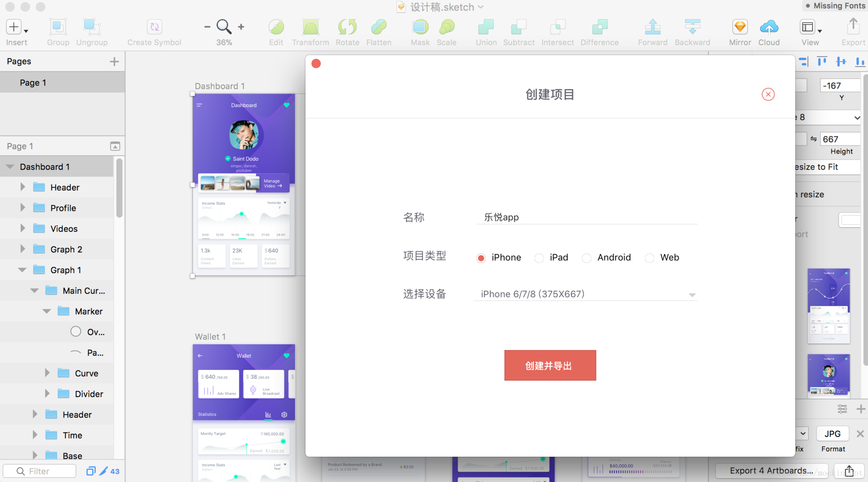This screenshot has width=868, height=482.
Task: Open the Insert tool menu
Action: click(17, 27)
